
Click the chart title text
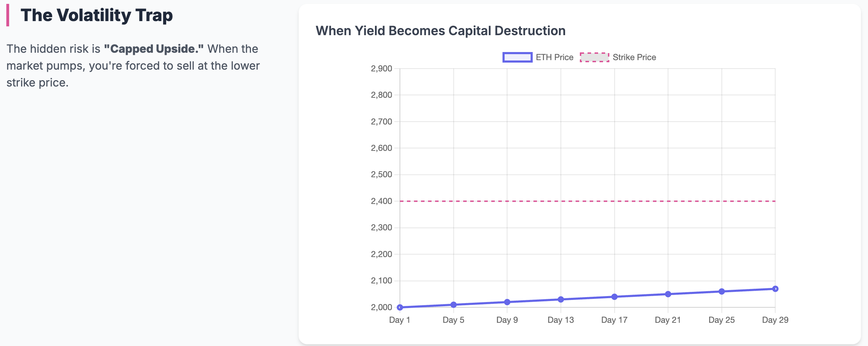(440, 31)
